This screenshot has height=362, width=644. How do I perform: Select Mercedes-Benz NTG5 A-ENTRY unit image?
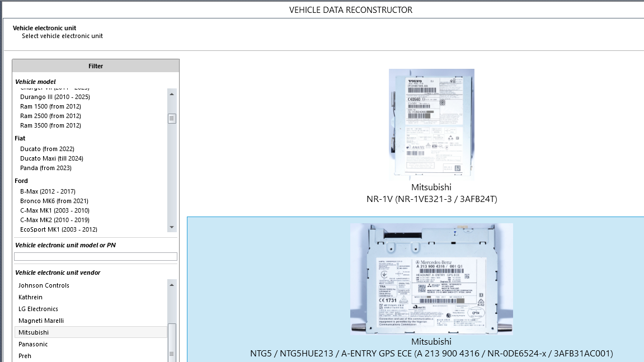point(431,279)
